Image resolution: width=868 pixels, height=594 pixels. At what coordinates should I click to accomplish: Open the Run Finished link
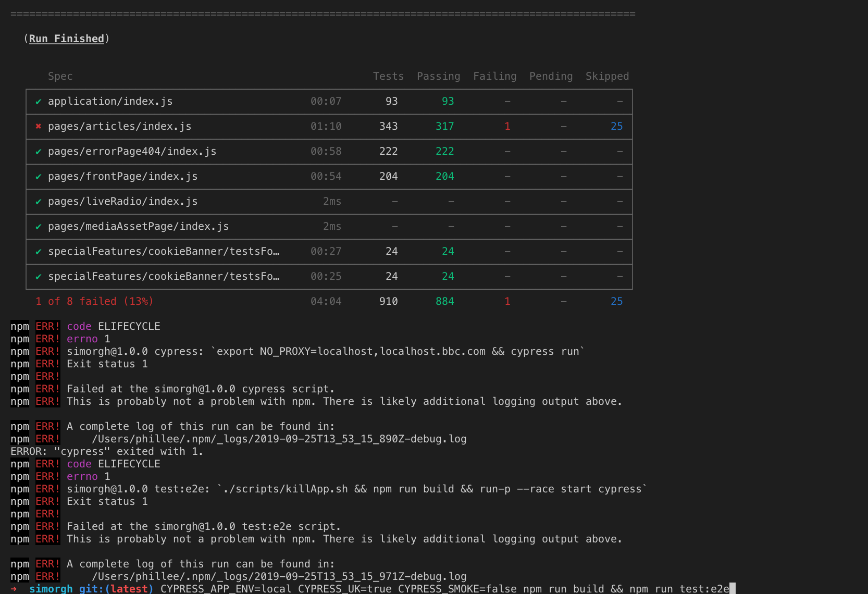coord(66,39)
